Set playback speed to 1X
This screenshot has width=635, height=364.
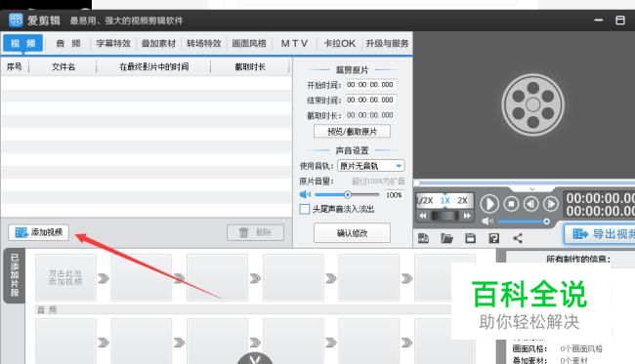(x=445, y=201)
